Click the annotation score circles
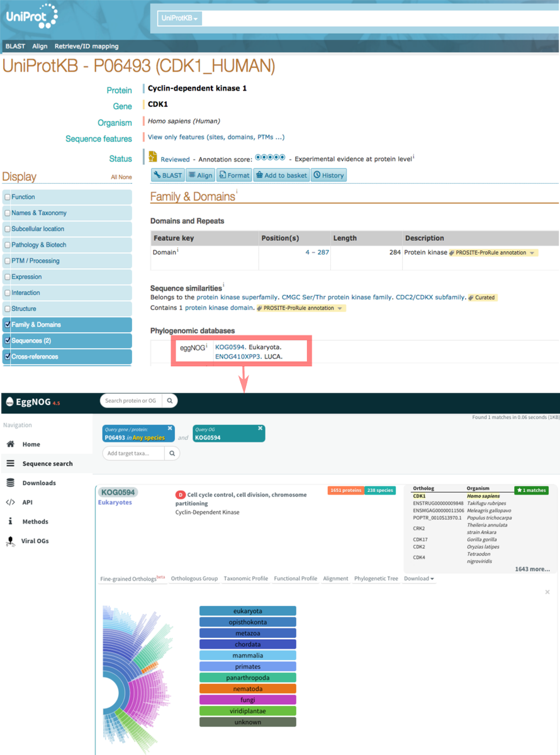The width and height of the screenshot is (560, 755). click(x=271, y=158)
